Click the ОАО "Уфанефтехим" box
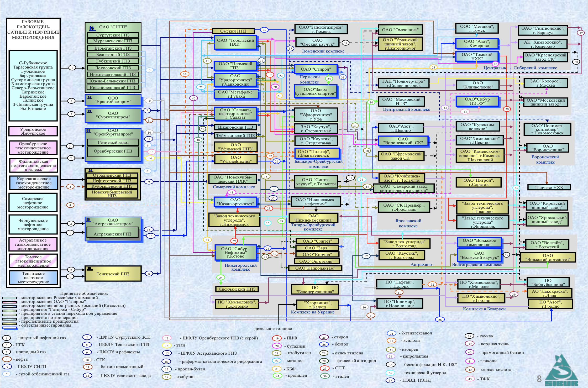Image resolution: width=588 pixels, height=388 pixels. coord(236,159)
